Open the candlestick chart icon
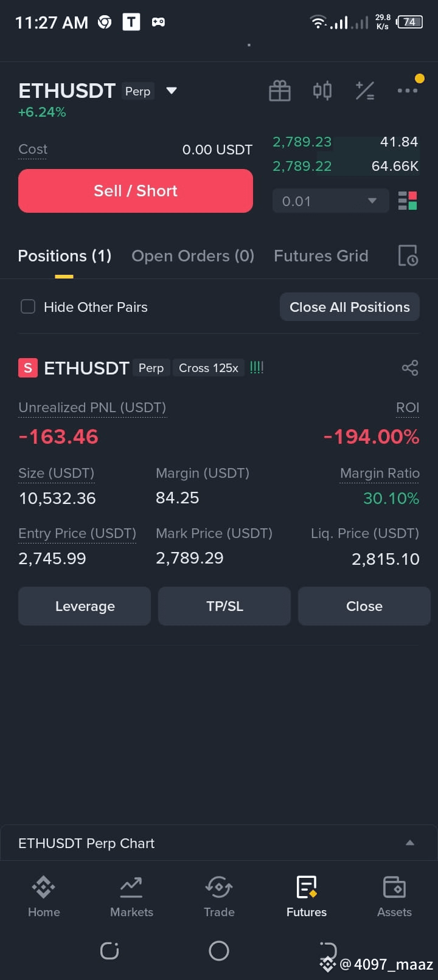The width and height of the screenshot is (438, 980). coord(322,91)
